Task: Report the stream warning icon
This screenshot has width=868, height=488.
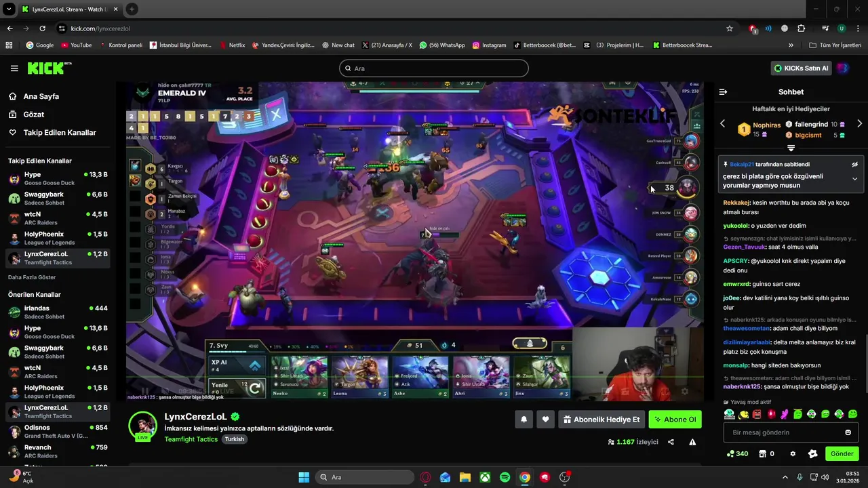Action: click(x=692, y=442)
